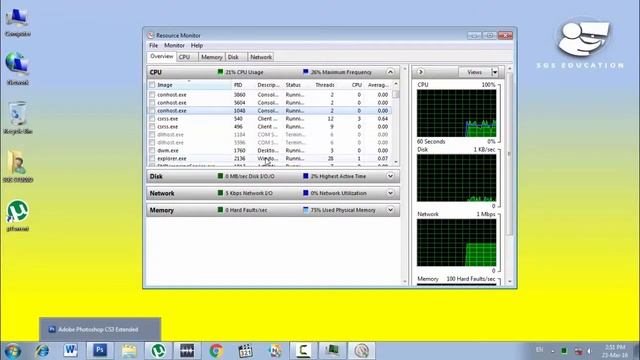The image size is (640, 360).
Task: Click the Resource Monitor title bar icon
Action: point(151,36)
